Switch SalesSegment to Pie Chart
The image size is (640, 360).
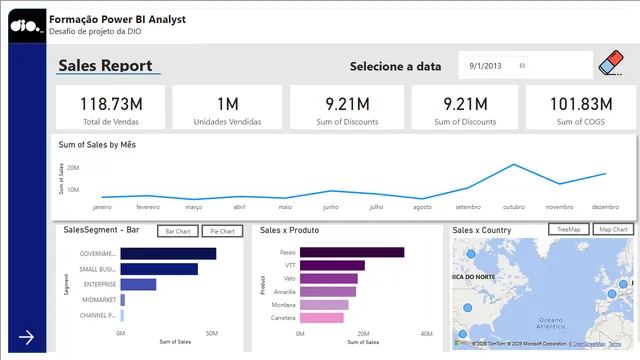[x=222, y=231]
